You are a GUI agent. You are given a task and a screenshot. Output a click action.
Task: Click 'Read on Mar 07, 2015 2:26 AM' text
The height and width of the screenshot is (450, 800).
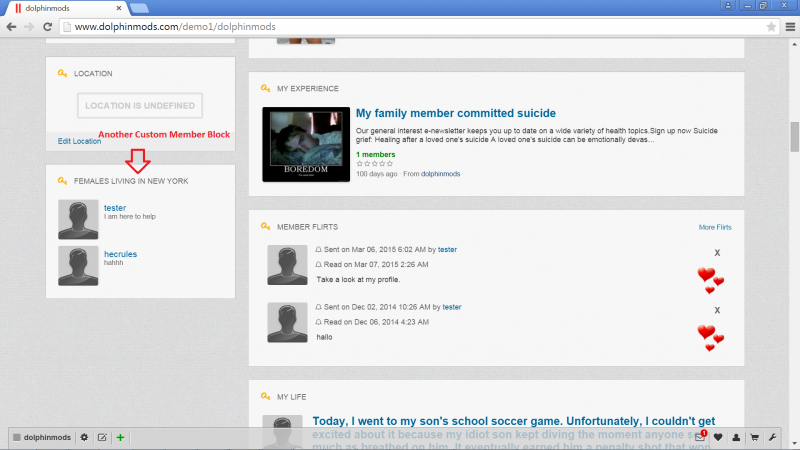(376, 265)
